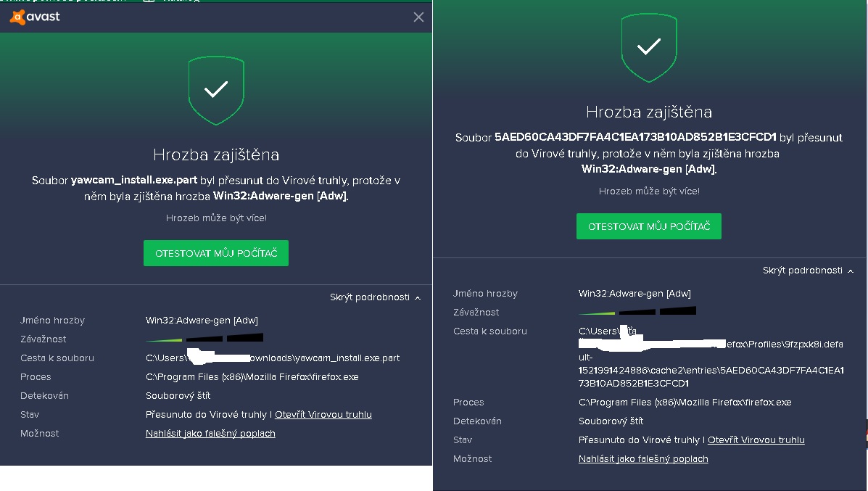This screenshot has height=491, width=868.
Task: Open Otevřít Virovou truhlu link for yawcam file
Action: [323, 415]
